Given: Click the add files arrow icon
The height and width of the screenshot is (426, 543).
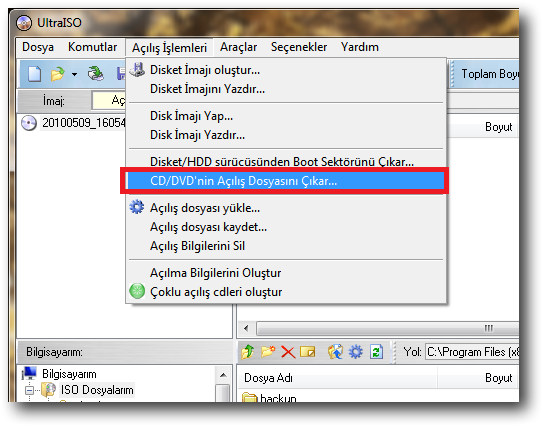Looking at the screenshot, I should (335, 352).
